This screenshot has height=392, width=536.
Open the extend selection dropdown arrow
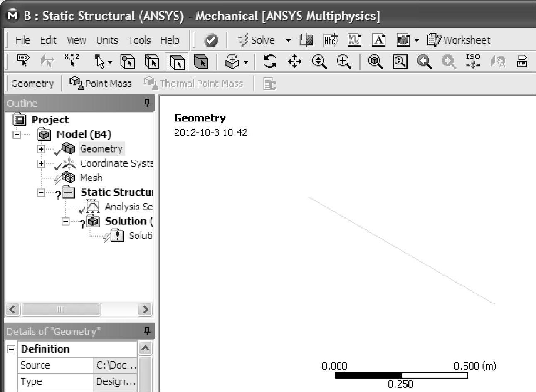point(246,62)
